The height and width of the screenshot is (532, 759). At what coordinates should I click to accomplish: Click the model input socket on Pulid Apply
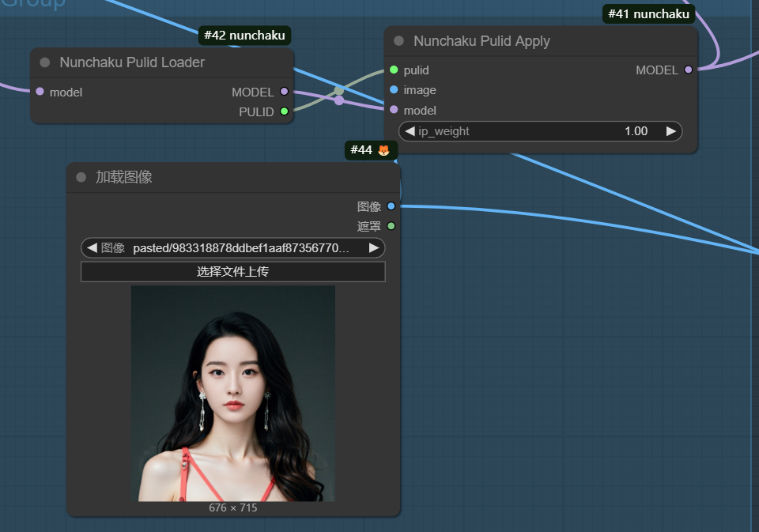394,110
